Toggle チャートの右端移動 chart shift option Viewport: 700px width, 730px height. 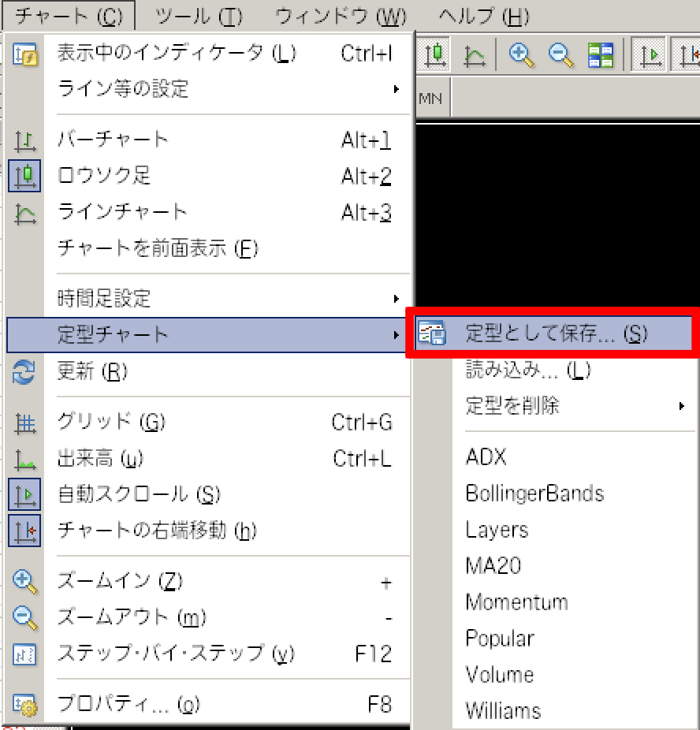(157, 531)
